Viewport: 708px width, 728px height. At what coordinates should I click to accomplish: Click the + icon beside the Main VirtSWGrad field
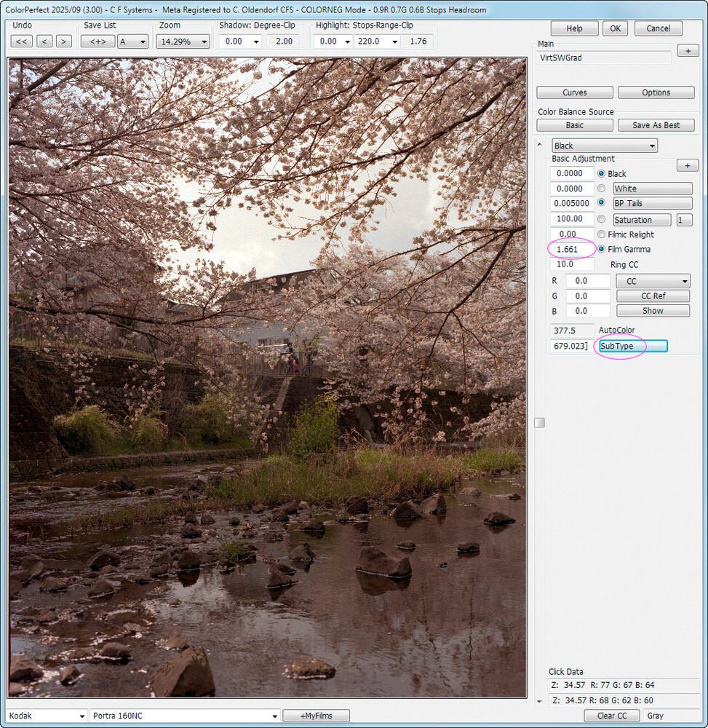point(688,50)
